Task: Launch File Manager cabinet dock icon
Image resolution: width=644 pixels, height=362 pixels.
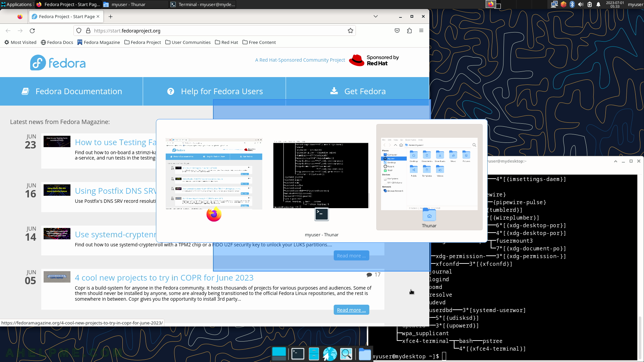Action: [x=314, y=354]
